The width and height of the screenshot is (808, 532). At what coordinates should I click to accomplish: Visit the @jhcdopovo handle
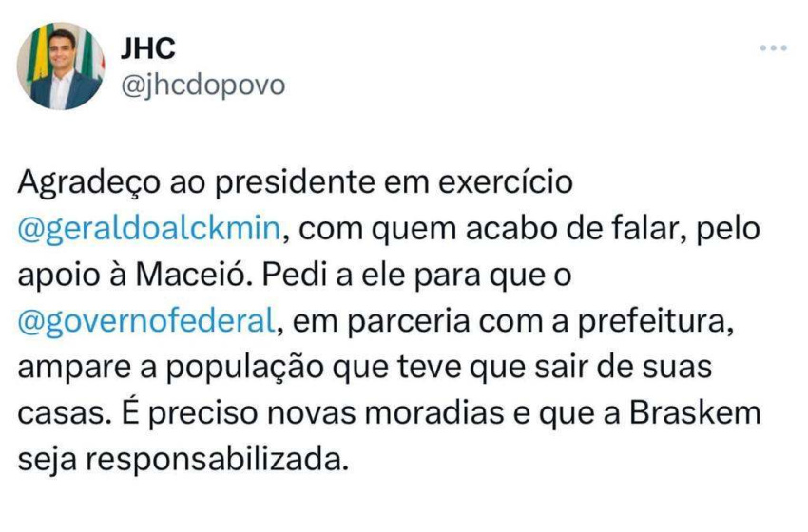pos(203,85)
